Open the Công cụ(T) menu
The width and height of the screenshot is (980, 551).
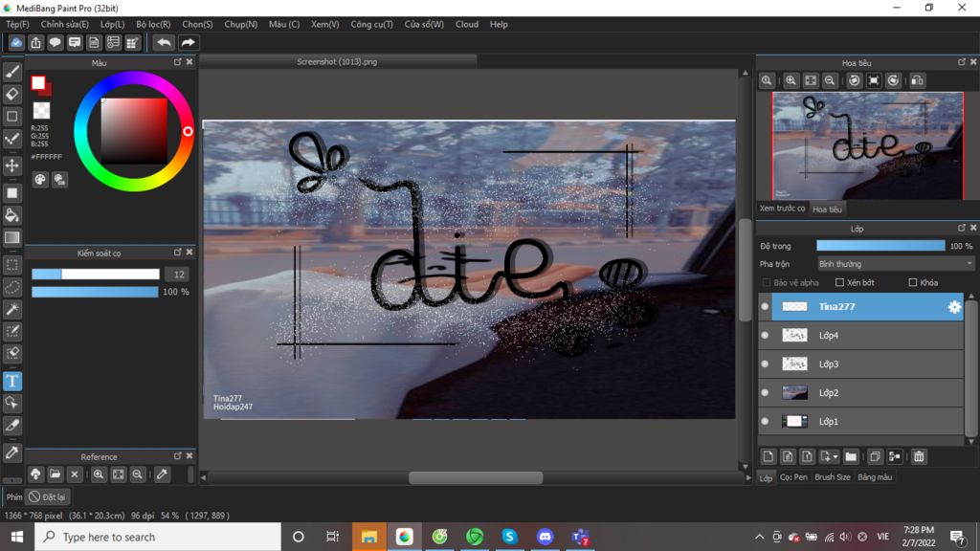[x=372, y=24]
